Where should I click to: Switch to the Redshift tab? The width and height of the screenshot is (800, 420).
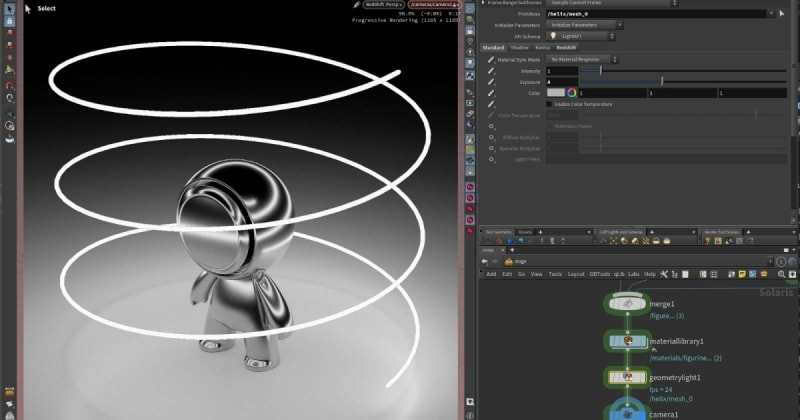[x=568, y=47]
